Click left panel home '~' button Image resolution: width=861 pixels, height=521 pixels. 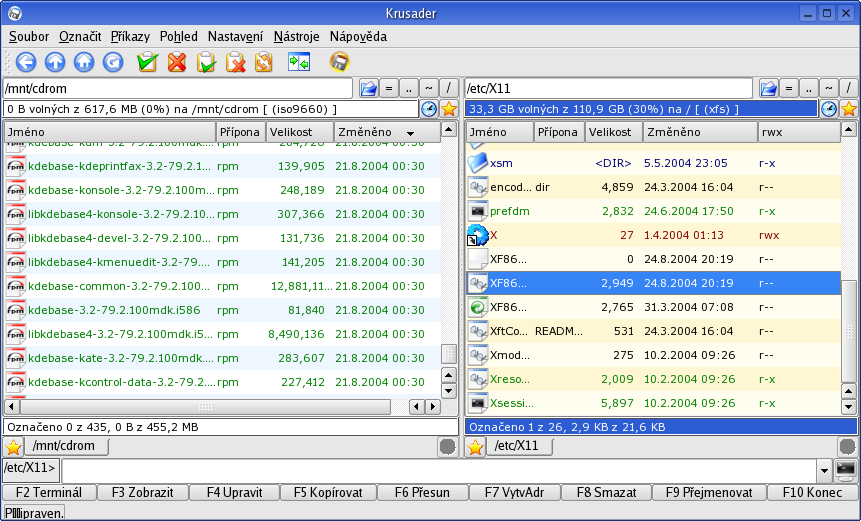click(429, 88)
